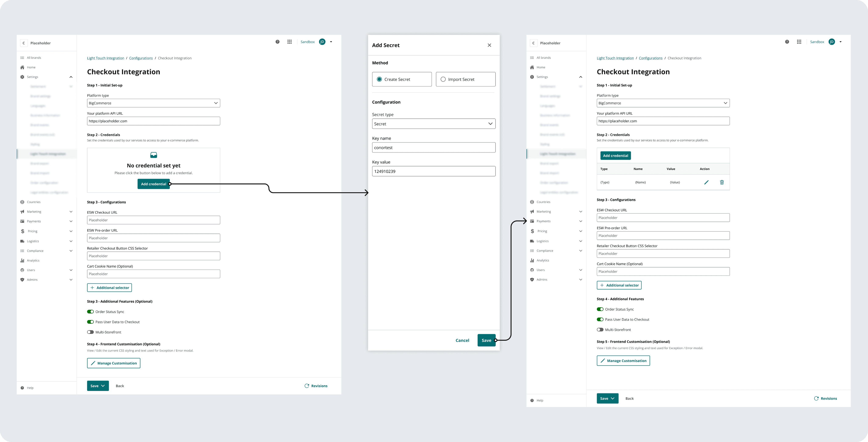Toggle Order Status Sync in left screen
Viewport: 868px width, 442px height.
[90, 312]
